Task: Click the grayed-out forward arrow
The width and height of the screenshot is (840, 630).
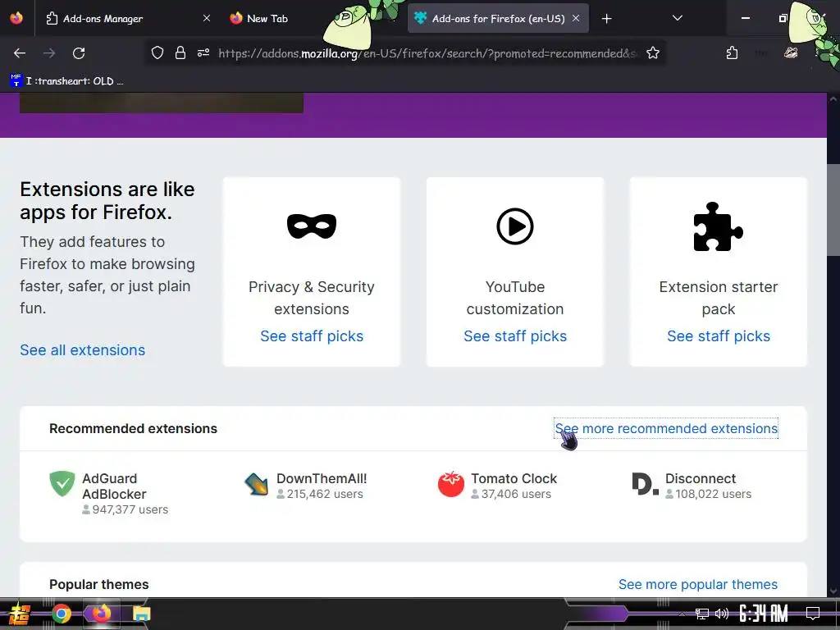Action: [49, 53]
